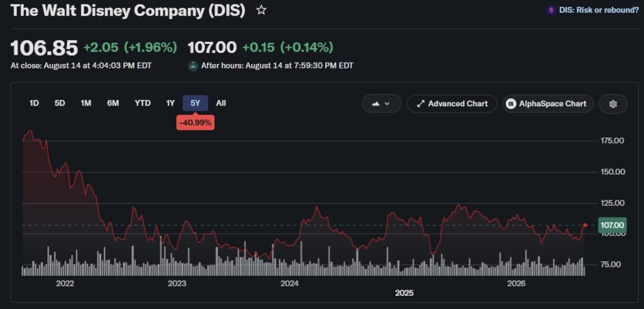
Task: Click the 2026 x-axis label
Action: [x=516, y=283]
